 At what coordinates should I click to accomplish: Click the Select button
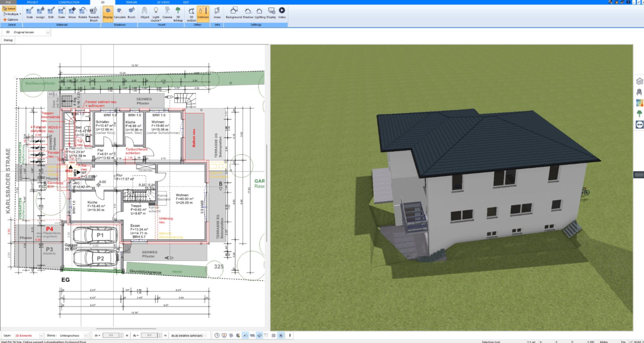click(9, 9)
